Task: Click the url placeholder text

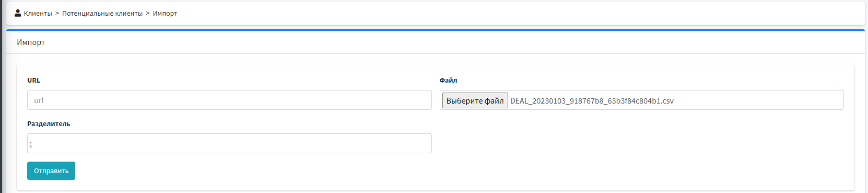Action: pyautogui.click(x=39, y=100)
